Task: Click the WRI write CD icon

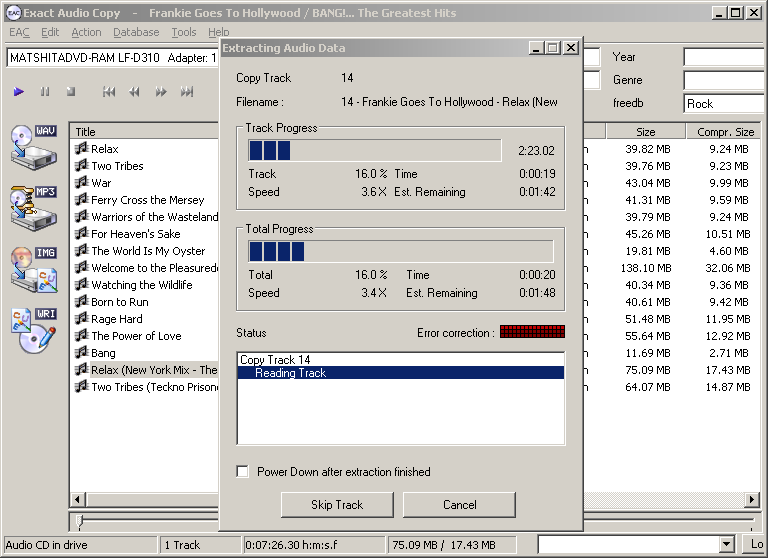Action: [34, 330]
